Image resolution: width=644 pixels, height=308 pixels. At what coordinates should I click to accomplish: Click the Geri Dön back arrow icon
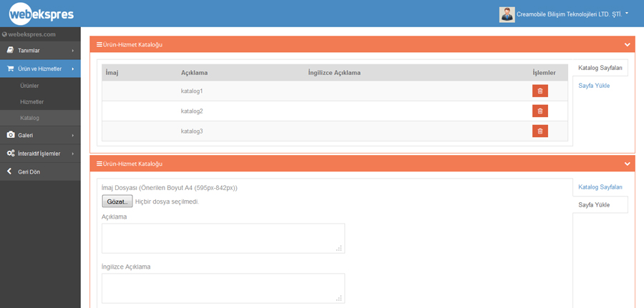pos(10,172)
